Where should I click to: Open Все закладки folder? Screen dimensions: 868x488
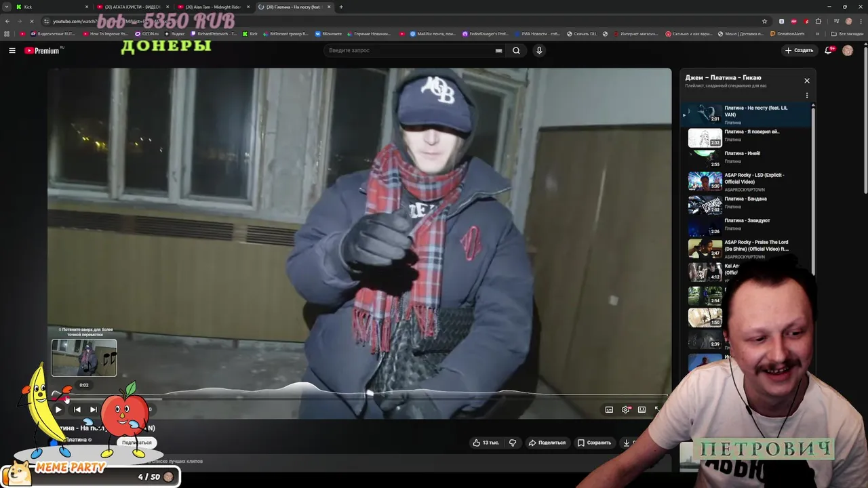[x=848, y=34]
